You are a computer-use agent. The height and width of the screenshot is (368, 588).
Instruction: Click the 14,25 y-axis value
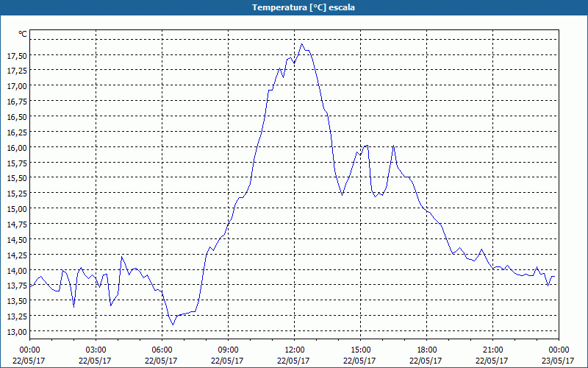(x=17, y=255)
